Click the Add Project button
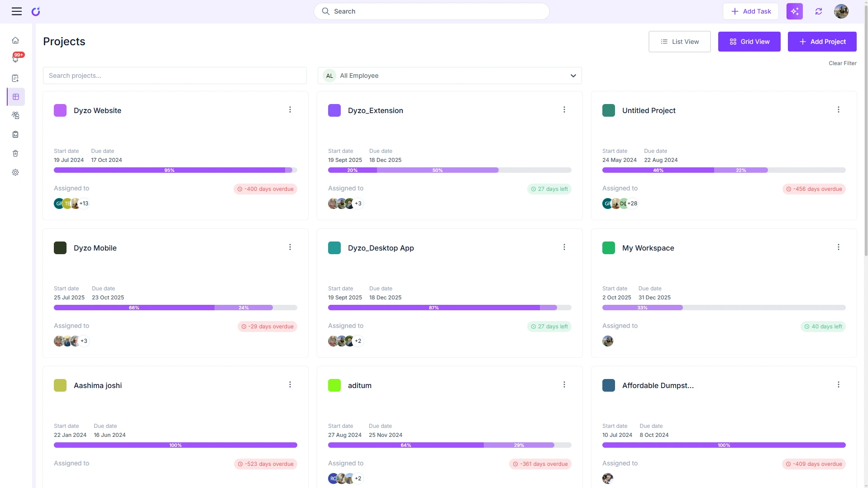The width and height of the screenshot is (868, 488). click(822, 42)
